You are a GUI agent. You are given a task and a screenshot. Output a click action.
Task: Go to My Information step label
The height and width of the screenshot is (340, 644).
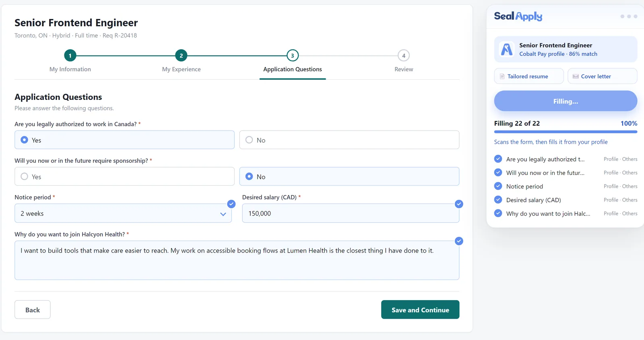pos(70,69)
